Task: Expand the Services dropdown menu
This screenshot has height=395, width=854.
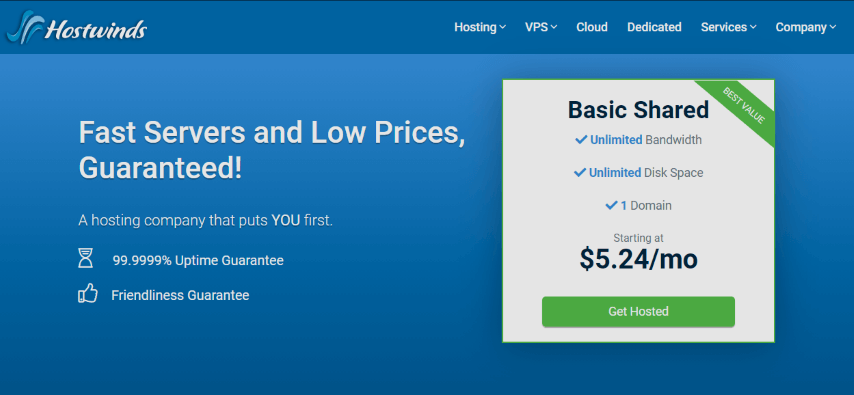Action: tap(728, 27)
